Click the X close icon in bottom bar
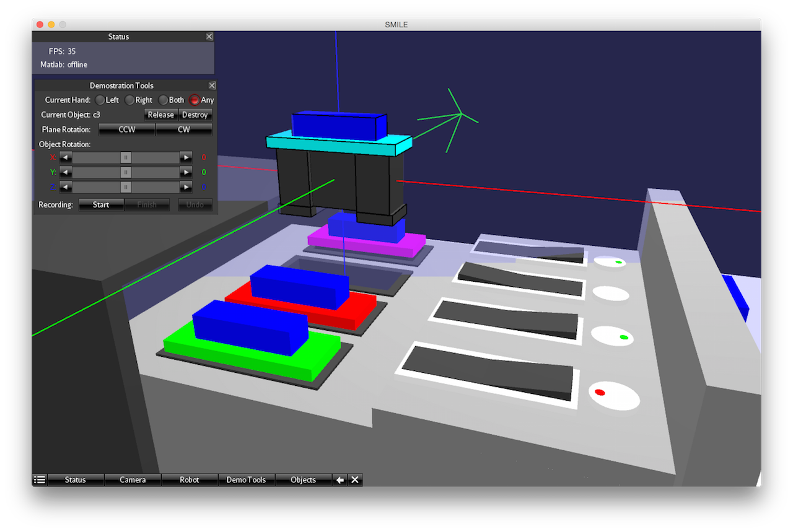 point(355,480)
